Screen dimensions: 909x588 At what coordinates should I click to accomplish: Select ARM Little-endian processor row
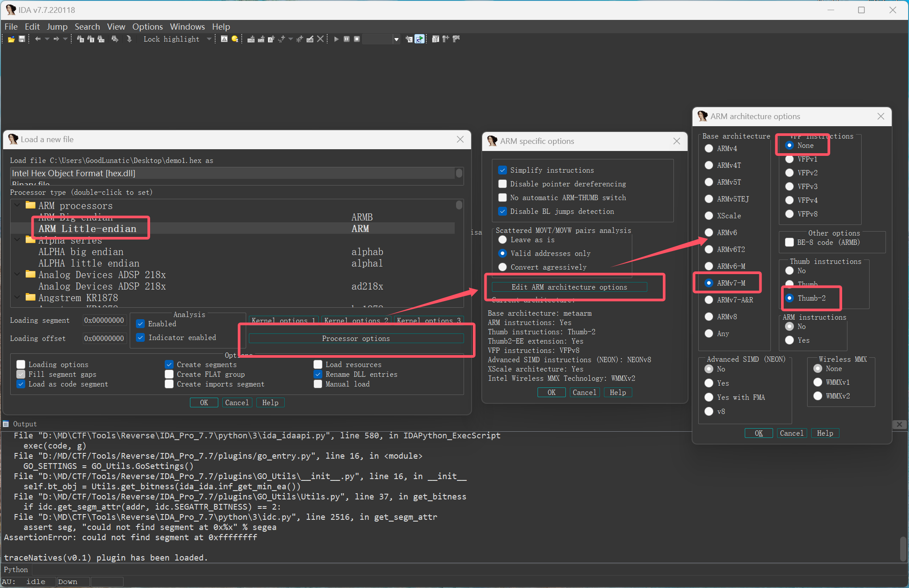pos(232,228)
